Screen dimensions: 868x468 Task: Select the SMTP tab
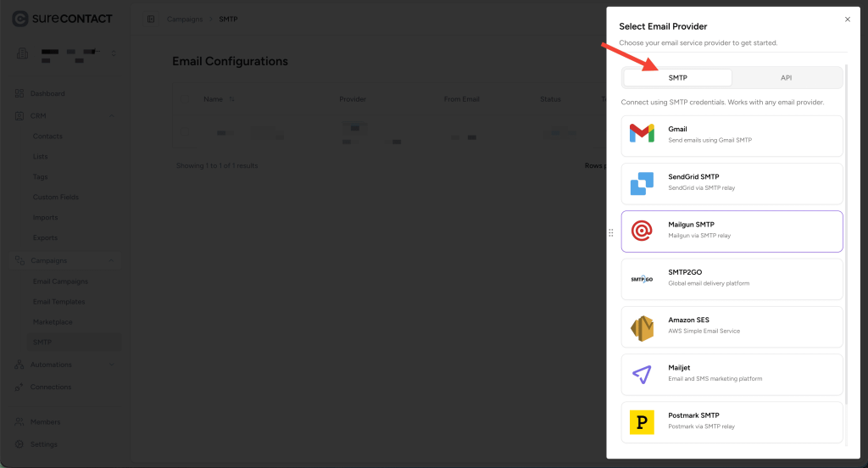pyautogui.click(x=677, y=78)
